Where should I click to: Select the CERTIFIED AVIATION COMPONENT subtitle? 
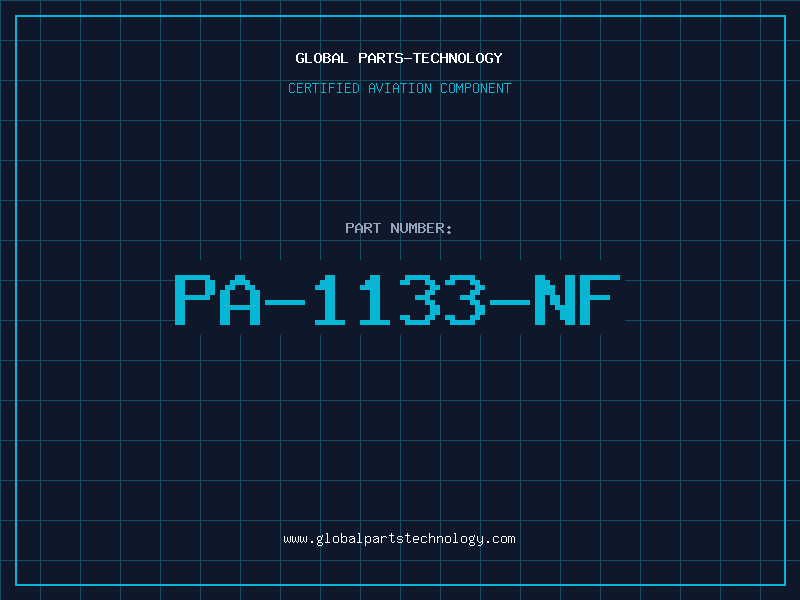pyautogui.click(x=399, y=88)
